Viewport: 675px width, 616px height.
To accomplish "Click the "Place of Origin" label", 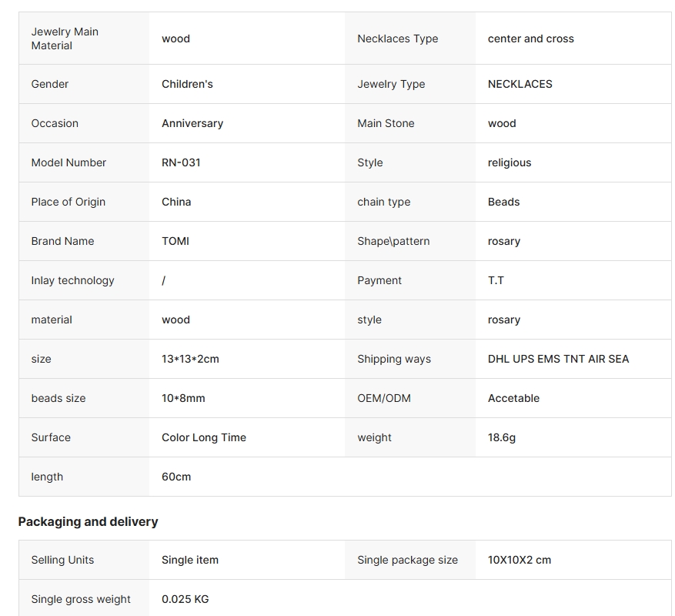I will point(69,202).
